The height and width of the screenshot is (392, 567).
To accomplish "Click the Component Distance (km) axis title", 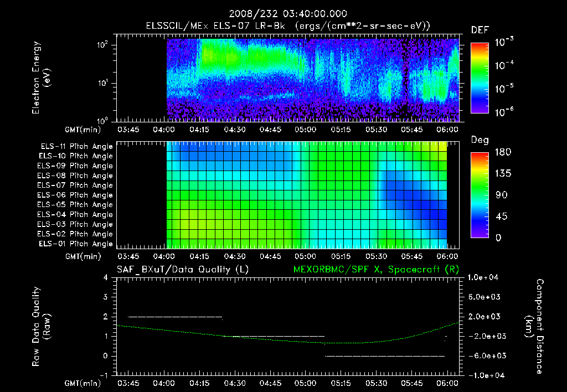I will tap(534, 326).
